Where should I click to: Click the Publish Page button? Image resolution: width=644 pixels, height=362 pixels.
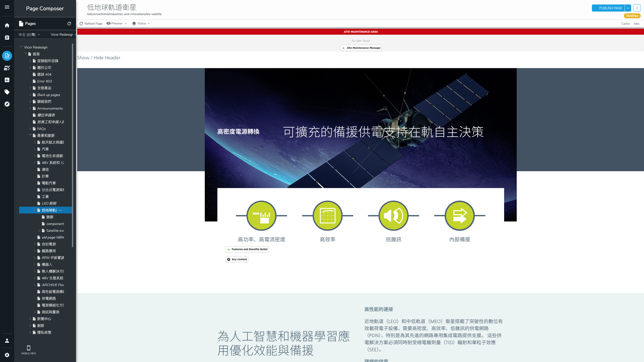608,8
